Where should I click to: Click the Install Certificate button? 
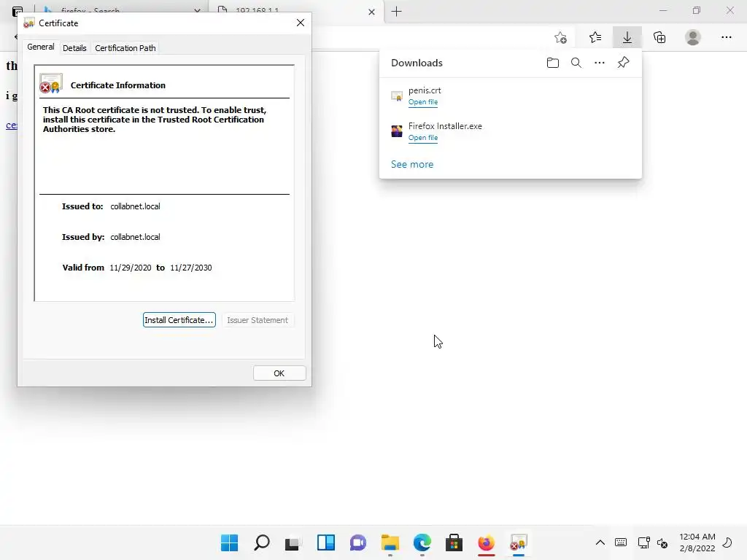coord(179,320)
